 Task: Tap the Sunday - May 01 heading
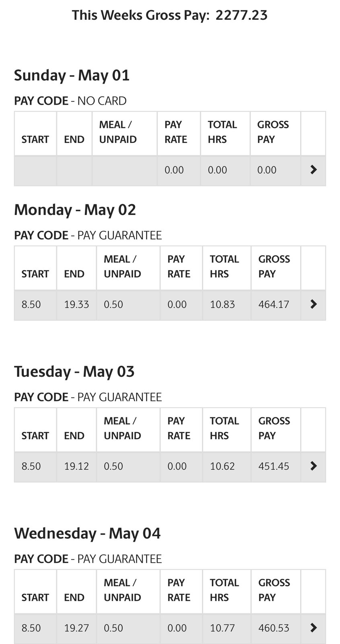coord(72,75)
